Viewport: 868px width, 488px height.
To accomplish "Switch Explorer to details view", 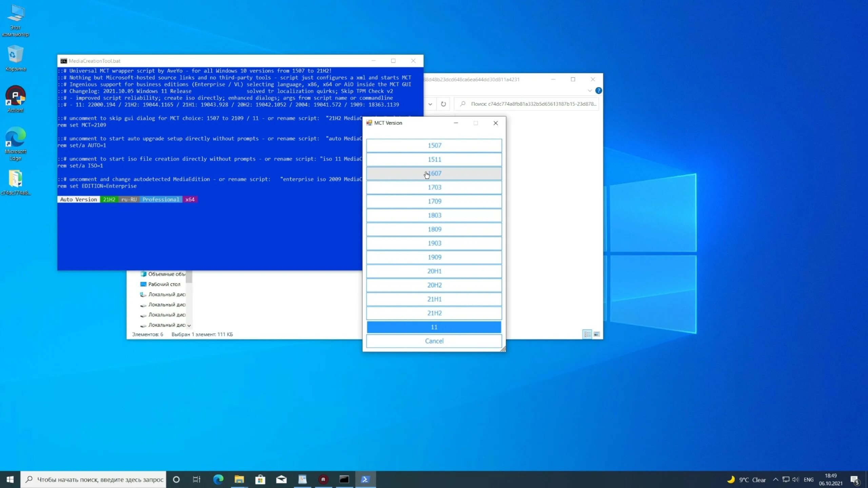I will pyautogui.click(x=587, y=334).
